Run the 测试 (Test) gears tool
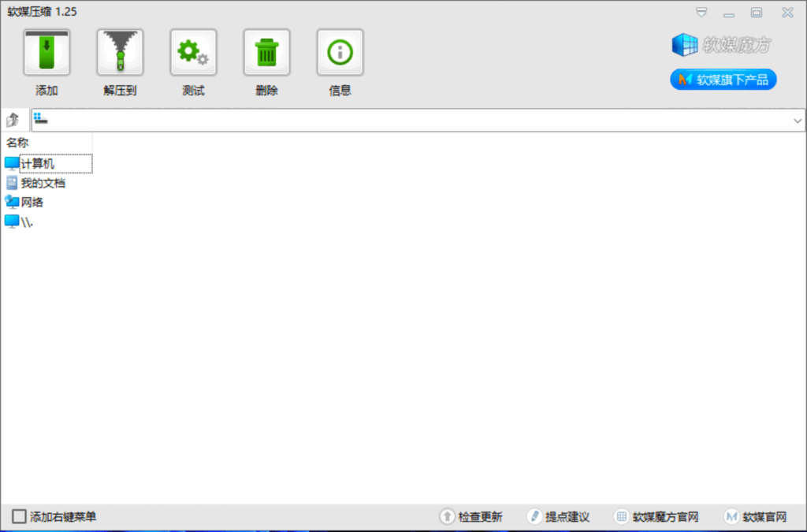 click(x=194, y=53)
